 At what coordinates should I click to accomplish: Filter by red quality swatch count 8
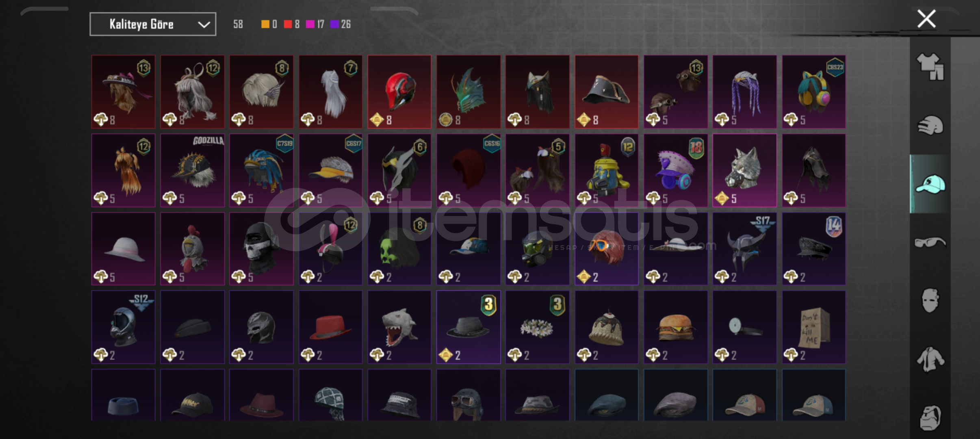click(x=292, y=24)
